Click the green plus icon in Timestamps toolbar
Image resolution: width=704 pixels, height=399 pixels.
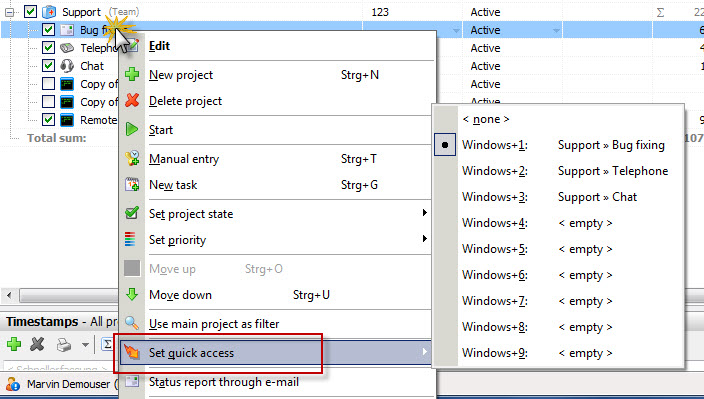[14, 344]
